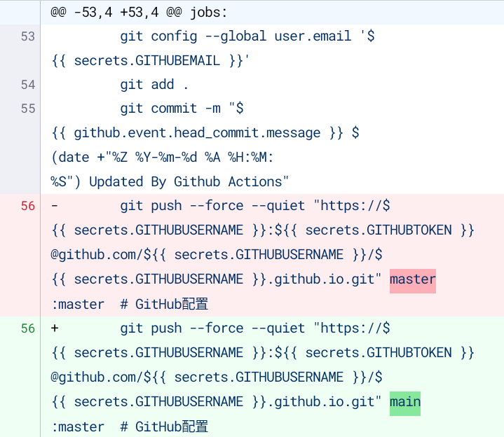Click "secrets.GITHUBTOKEN" in the removed line

click(379, 230)
